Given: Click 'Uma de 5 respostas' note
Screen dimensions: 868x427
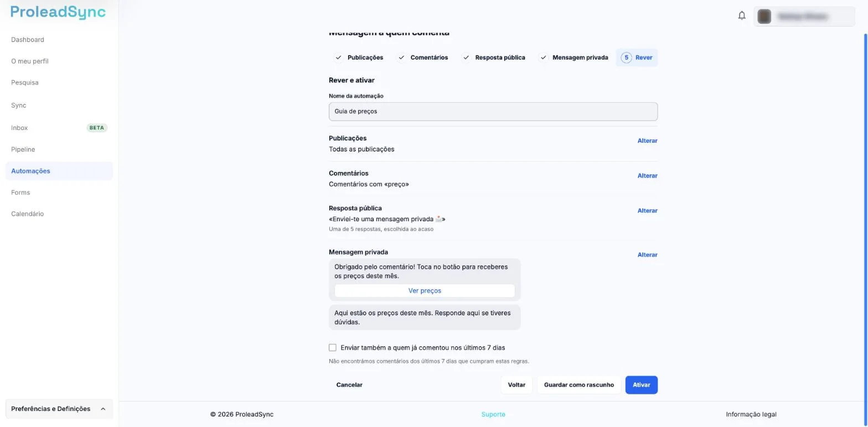Looking at the screenshot, I should [x=381, y=229].
